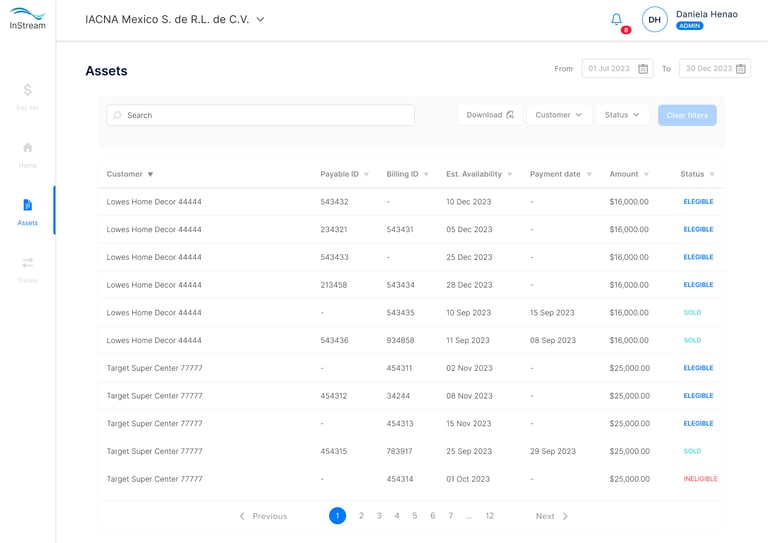
Task: Open the Customer filter dropdown
Action: click(559, 115)
